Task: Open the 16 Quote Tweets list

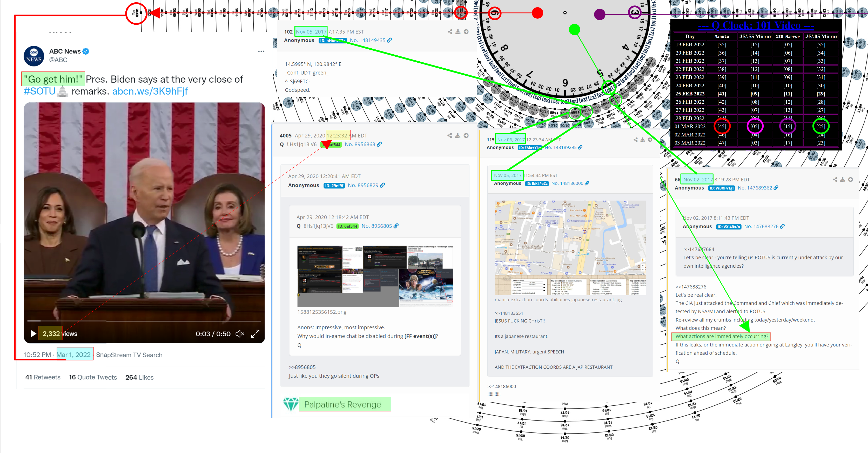Action: (x=93, y=377)
